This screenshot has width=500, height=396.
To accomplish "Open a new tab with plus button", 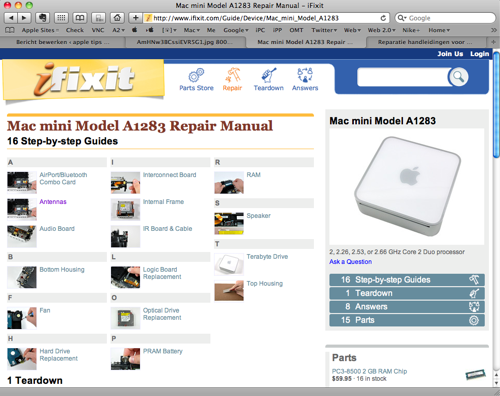I will 493,42.
